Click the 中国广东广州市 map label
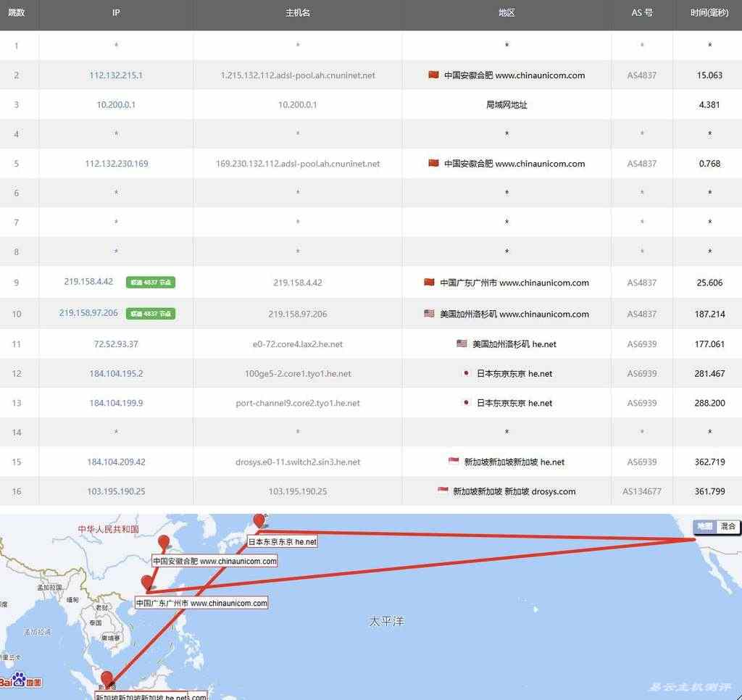Screen dimensions: 742x700 pos(201,603)
